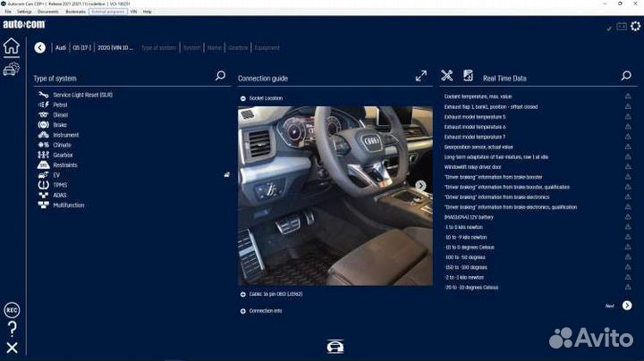Click the car icon at bottom center
This screenshot has height=361, width=644.
pyautogui.click(x=335, y=347)
